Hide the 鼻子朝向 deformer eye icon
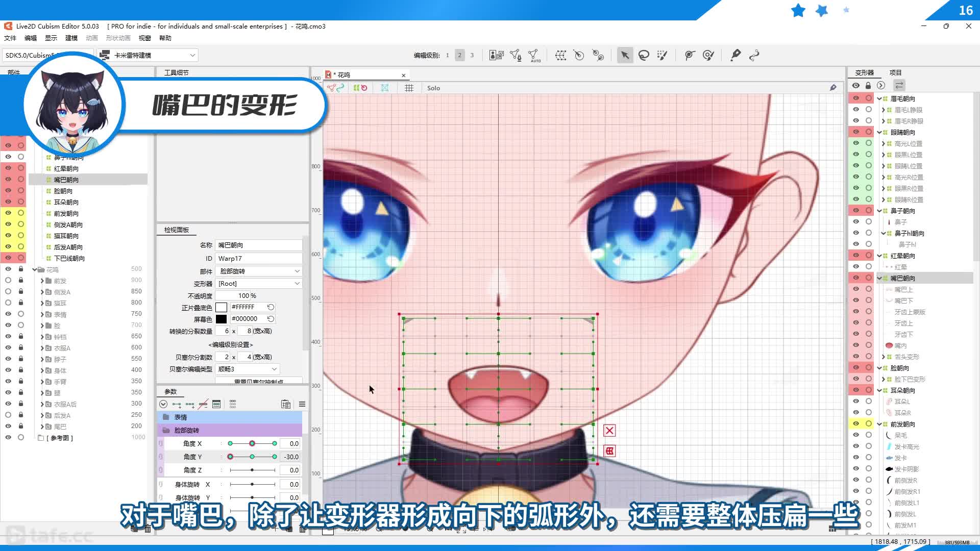Screen dimensions: 980x551 (x=856, y=210)
